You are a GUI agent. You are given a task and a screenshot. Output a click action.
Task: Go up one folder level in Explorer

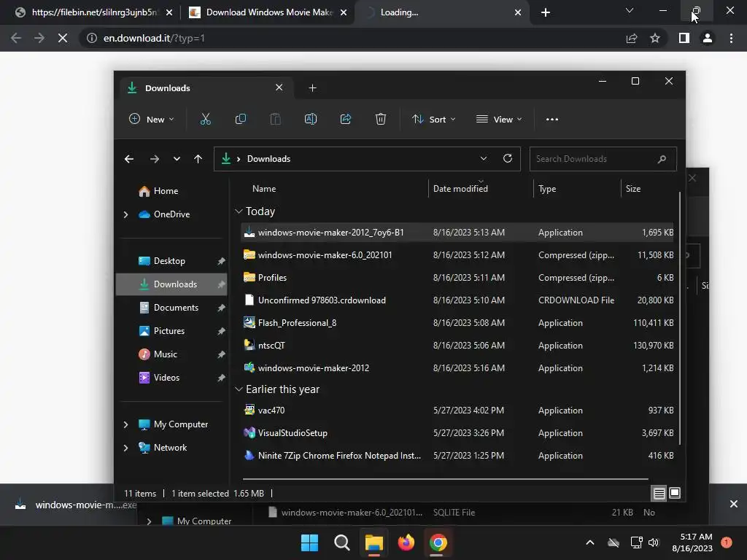pos(198,159)
